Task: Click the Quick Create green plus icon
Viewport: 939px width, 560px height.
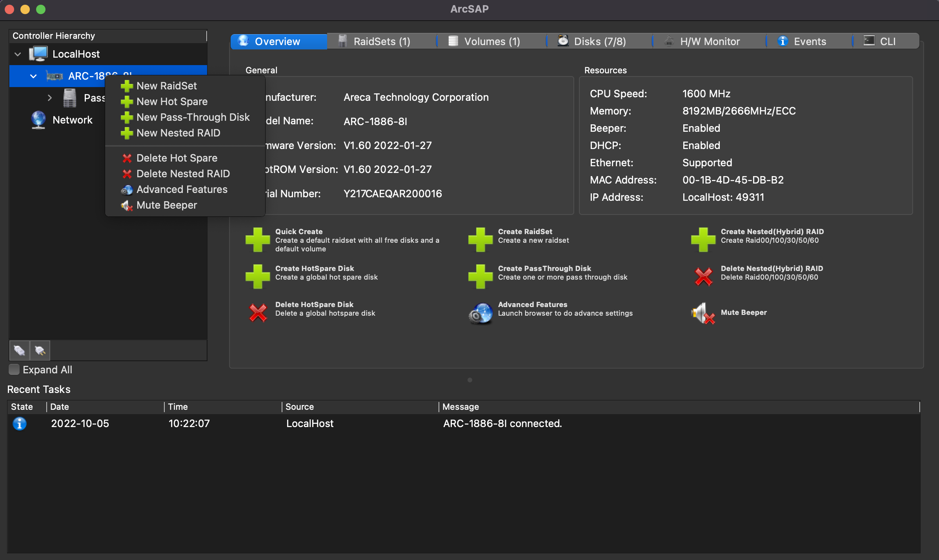Action: 257,239
